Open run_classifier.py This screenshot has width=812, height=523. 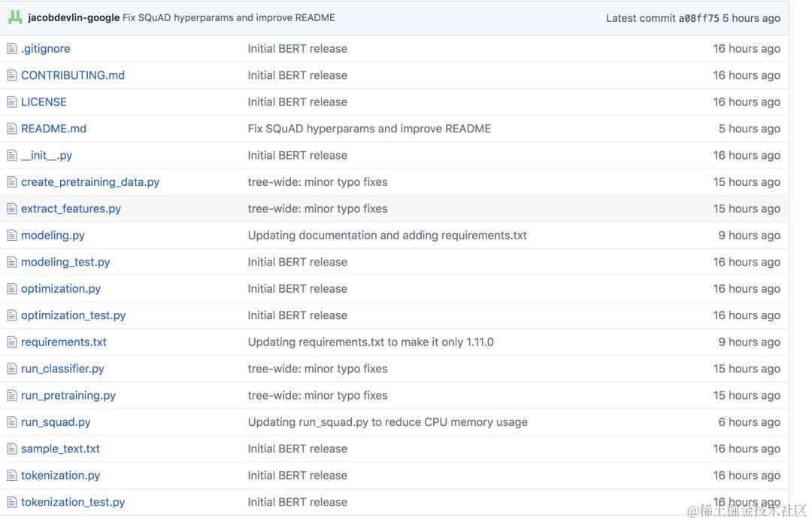pos(62,369)
